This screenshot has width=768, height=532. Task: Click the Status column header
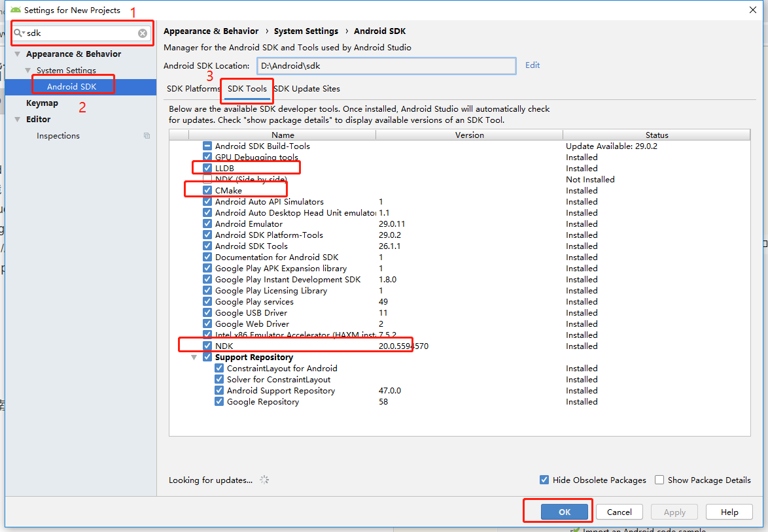[x=656, y=135]
